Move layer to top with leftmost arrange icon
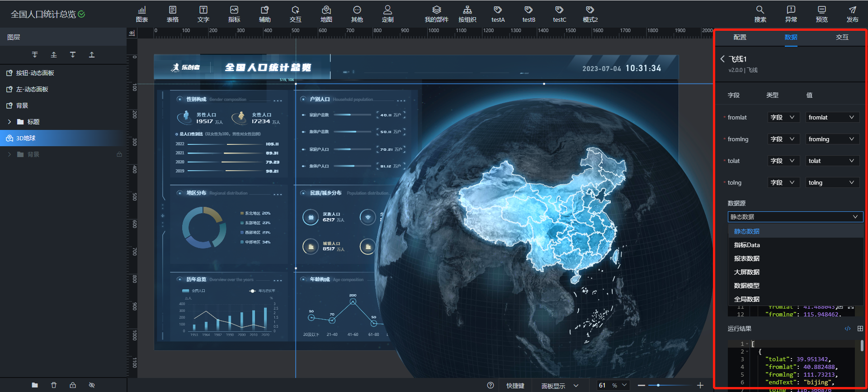Screen dimensions: 868x392 [35, 55]
